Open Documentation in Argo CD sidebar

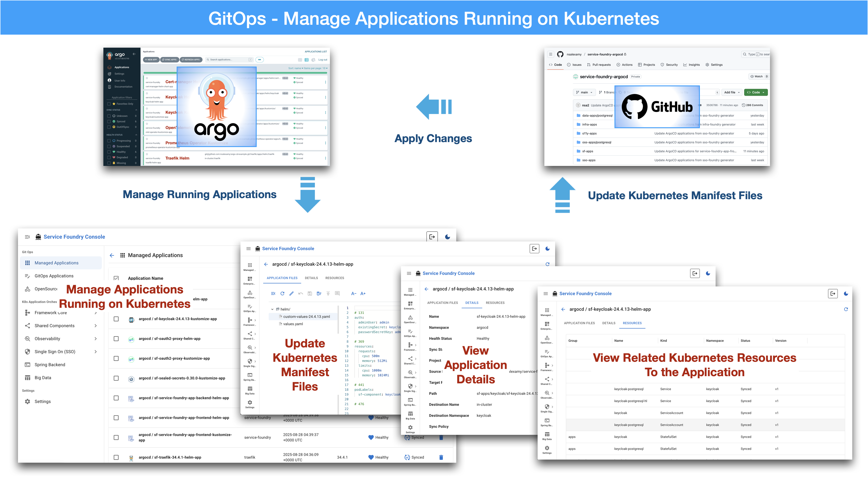[123, 87]
